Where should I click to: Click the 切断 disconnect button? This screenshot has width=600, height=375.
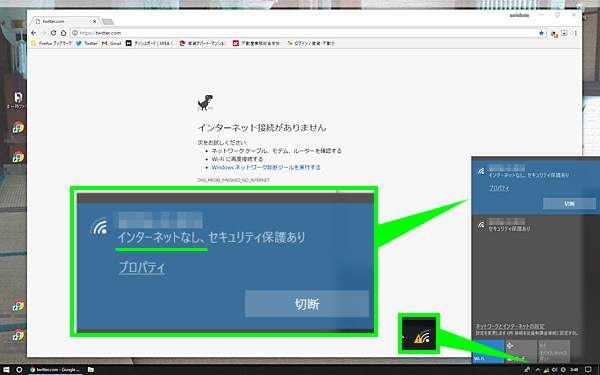[569, 204]
